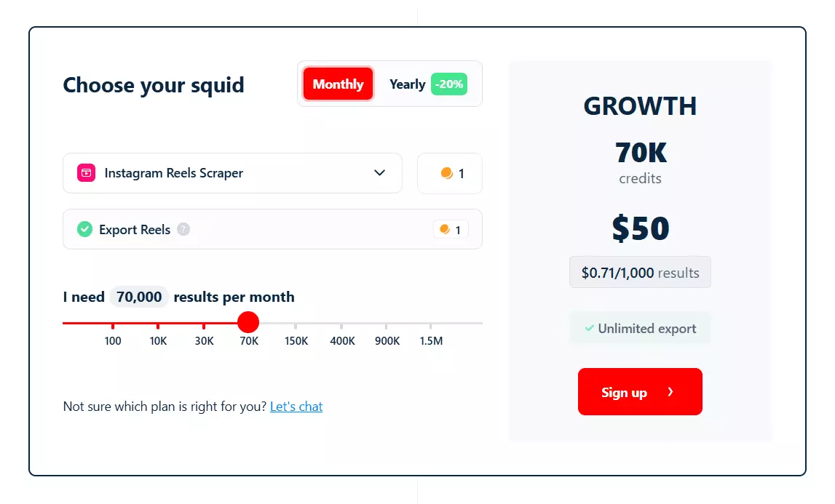835x504 pixels.
Task: Click the GROWTH plan heading
Action: 639,105
